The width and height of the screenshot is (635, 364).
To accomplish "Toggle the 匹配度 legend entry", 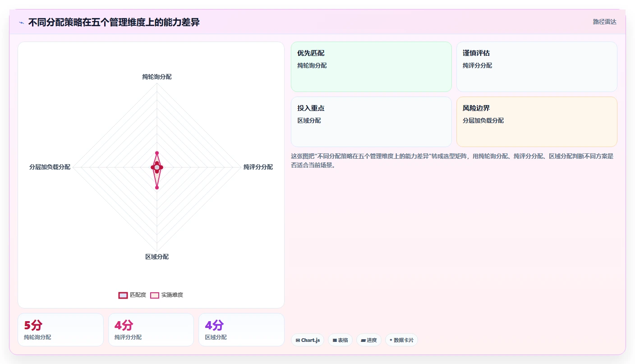I will pos(132,295).
